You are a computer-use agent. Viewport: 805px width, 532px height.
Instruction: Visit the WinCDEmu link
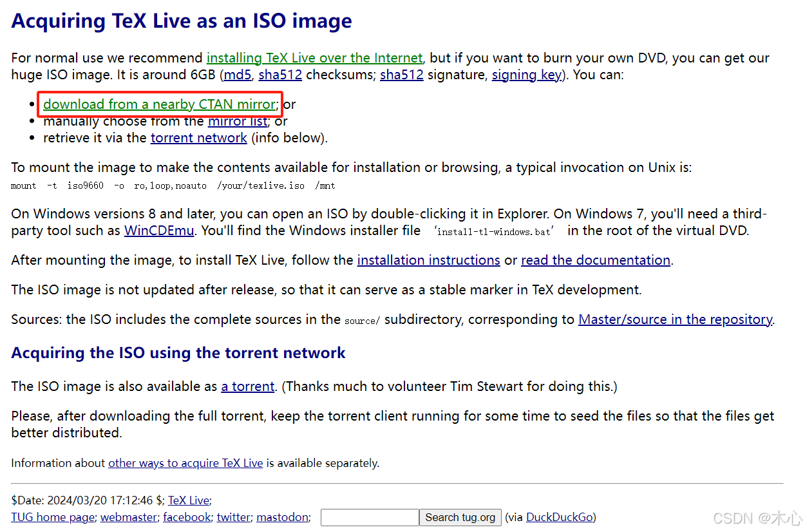[x=159, y=231]
